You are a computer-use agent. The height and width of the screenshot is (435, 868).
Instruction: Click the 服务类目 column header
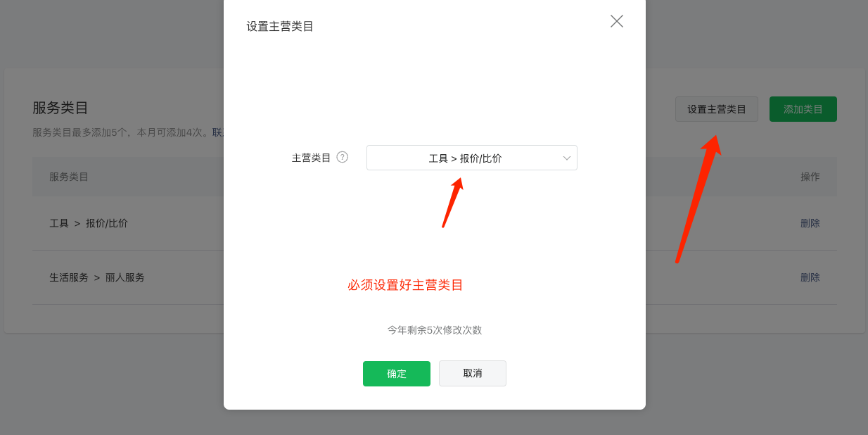point(69,177)
